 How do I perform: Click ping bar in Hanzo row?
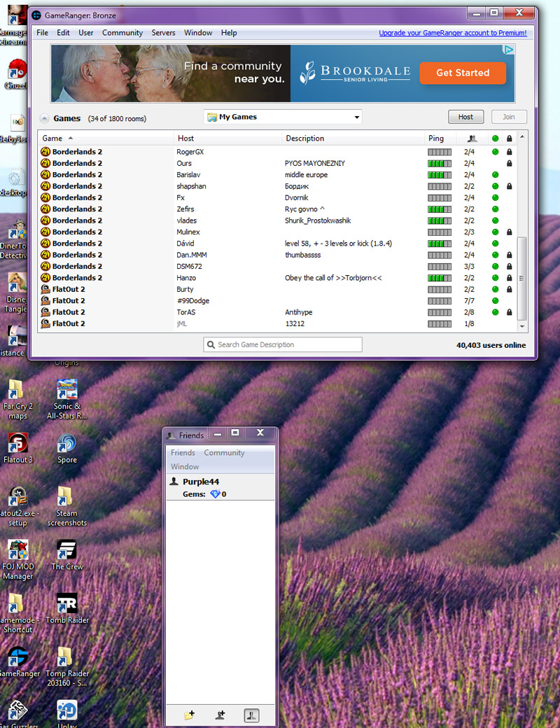pyautogui.click(x=440, y=278)
